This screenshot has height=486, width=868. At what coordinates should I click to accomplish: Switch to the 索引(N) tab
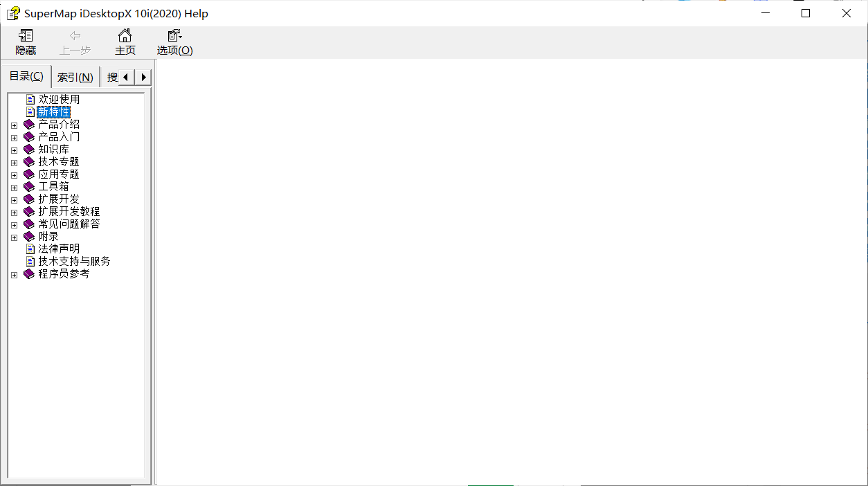[x=75, y=77]
